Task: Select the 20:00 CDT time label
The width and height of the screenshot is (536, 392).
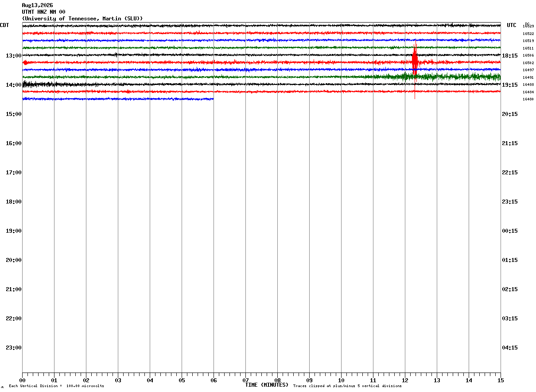Action: 13,260
